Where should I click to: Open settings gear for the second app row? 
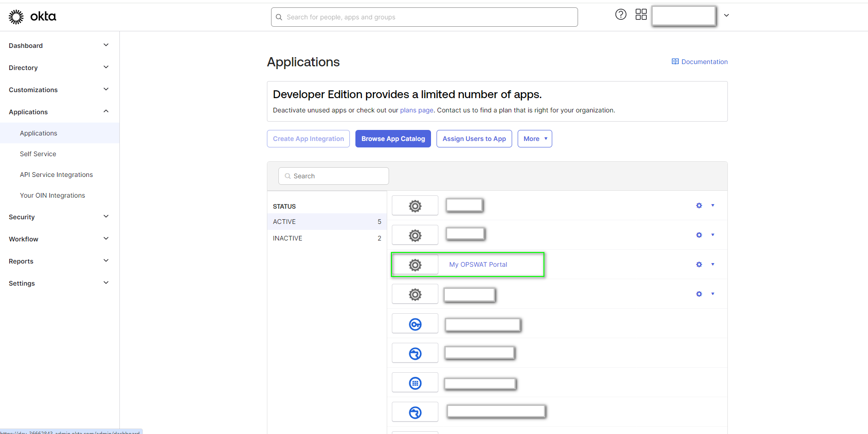[699, 235]
